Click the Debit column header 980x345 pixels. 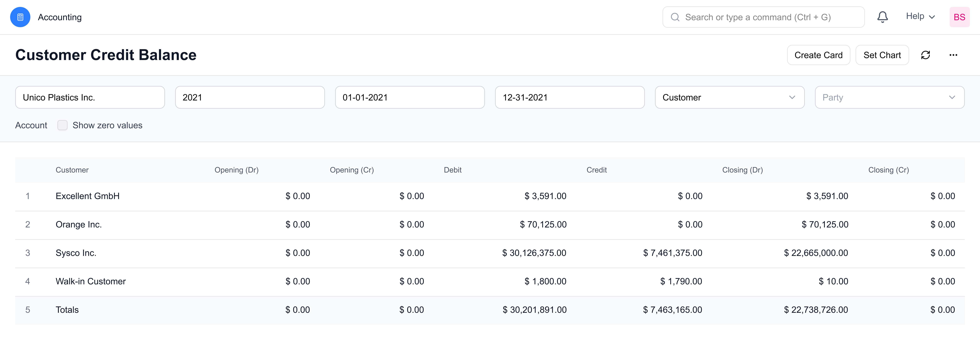pyautogui.click(x=452, y=170)
